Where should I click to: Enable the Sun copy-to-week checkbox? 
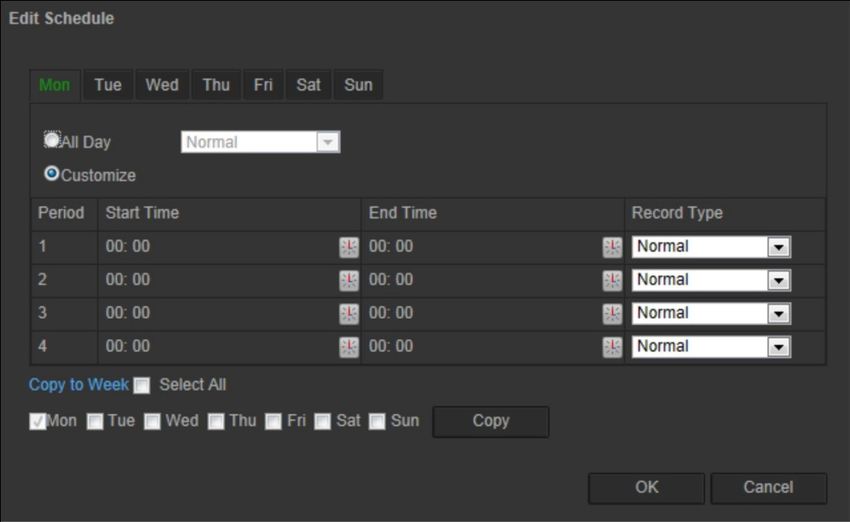[x=377, y=421]
